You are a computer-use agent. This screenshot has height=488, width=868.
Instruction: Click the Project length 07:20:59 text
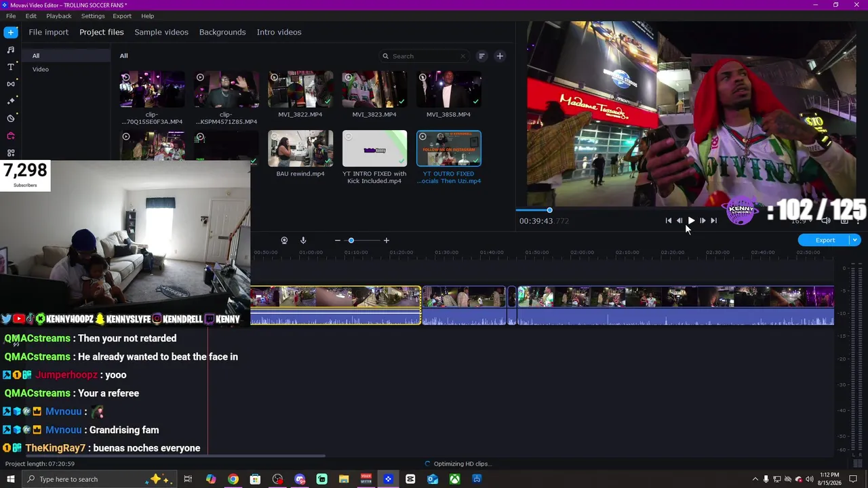[40, 464]
